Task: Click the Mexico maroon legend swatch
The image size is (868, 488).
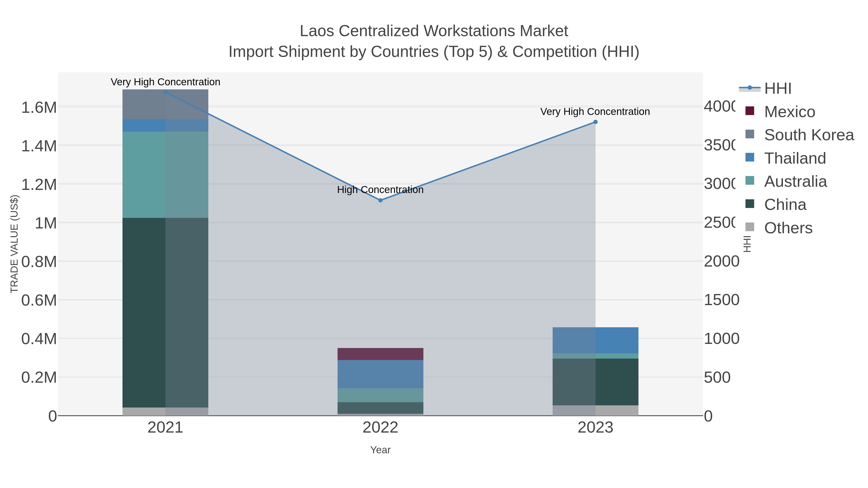Action: [x=750, y=111]
